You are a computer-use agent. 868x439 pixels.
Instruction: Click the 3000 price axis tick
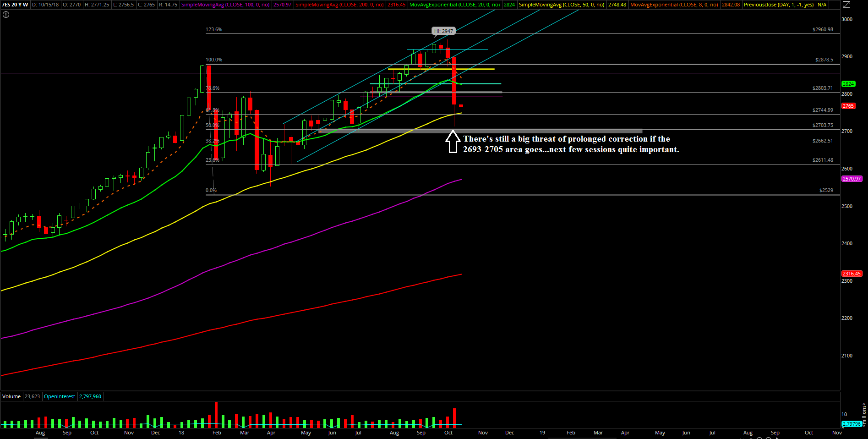847,19
